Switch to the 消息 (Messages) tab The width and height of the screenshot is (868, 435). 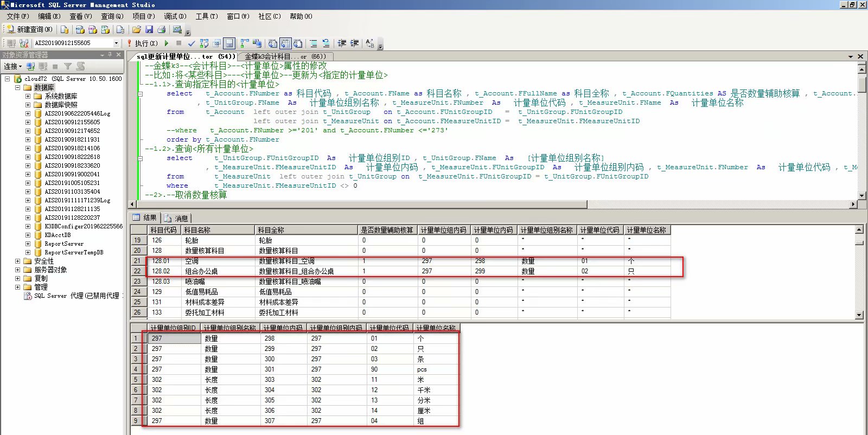click(177, 218)
